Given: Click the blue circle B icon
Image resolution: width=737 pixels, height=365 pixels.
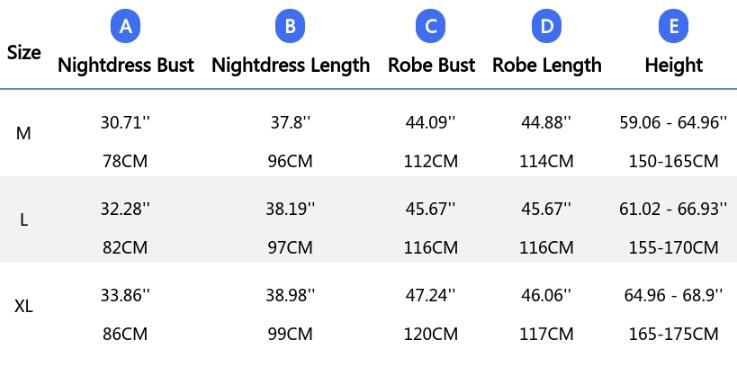Looking at the screenshot, I should coord(290,26).
